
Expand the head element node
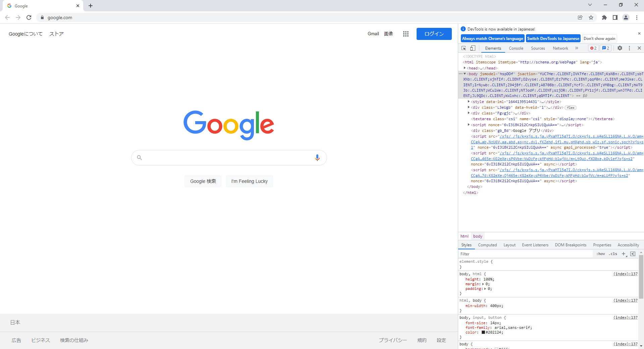tap(465, 68)
